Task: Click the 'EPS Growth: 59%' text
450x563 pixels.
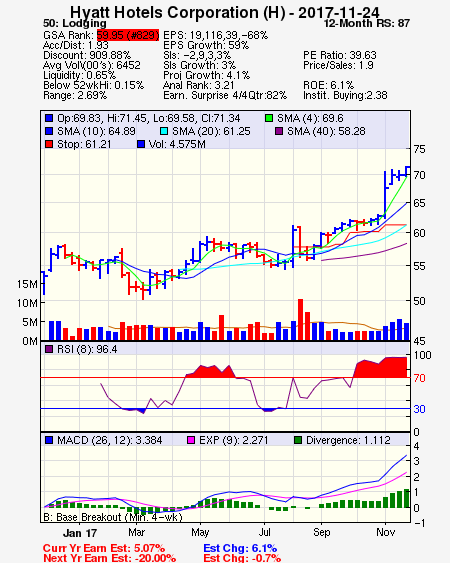Action: 206,45
